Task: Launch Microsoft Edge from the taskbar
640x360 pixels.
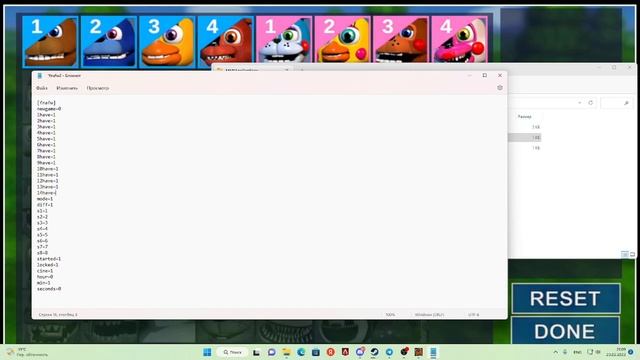Action: pyautogui.click(x=301, y=352)
